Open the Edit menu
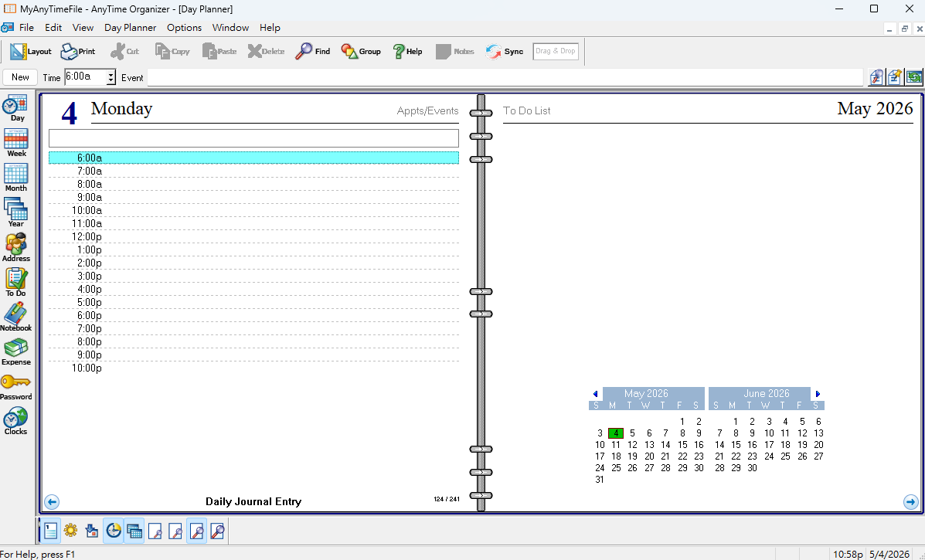925x560 pixels. (53, 28)
